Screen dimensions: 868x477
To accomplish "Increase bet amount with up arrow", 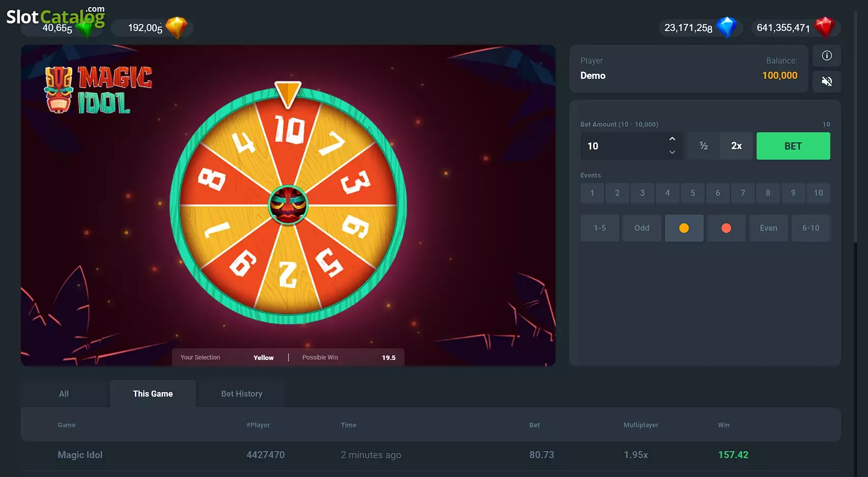I will [672, 139].
